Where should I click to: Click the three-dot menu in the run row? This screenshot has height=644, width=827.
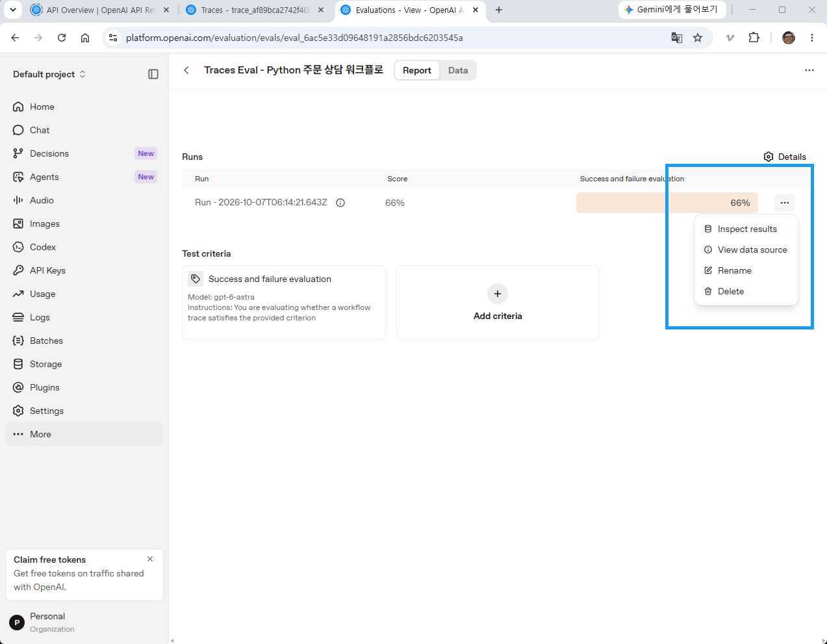(785, 203)
